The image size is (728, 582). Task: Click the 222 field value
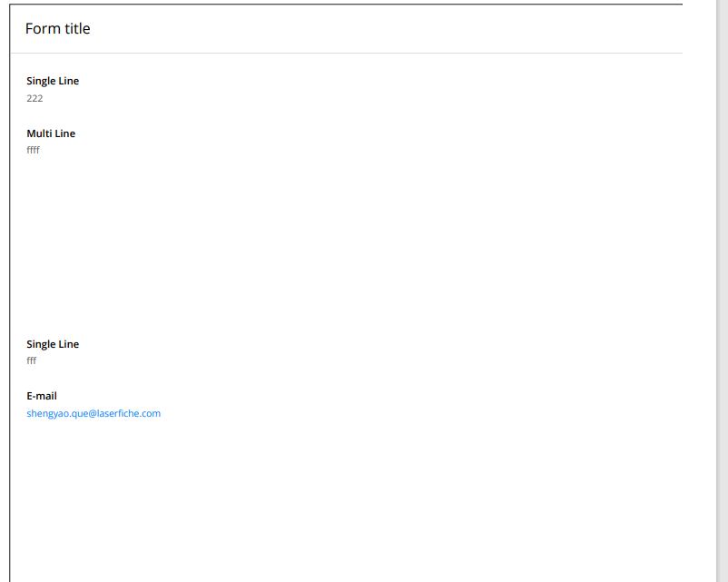pyautogui.click(x=34, y=98)
